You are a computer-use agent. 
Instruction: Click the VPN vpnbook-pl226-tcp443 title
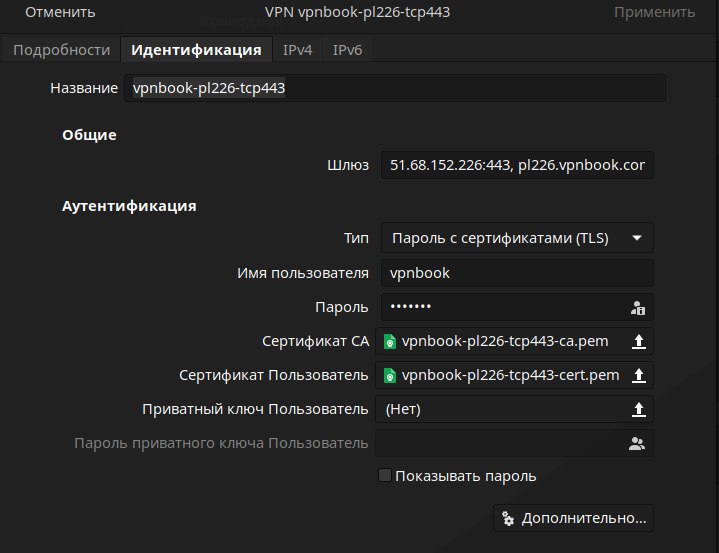(x=357, y=12)
